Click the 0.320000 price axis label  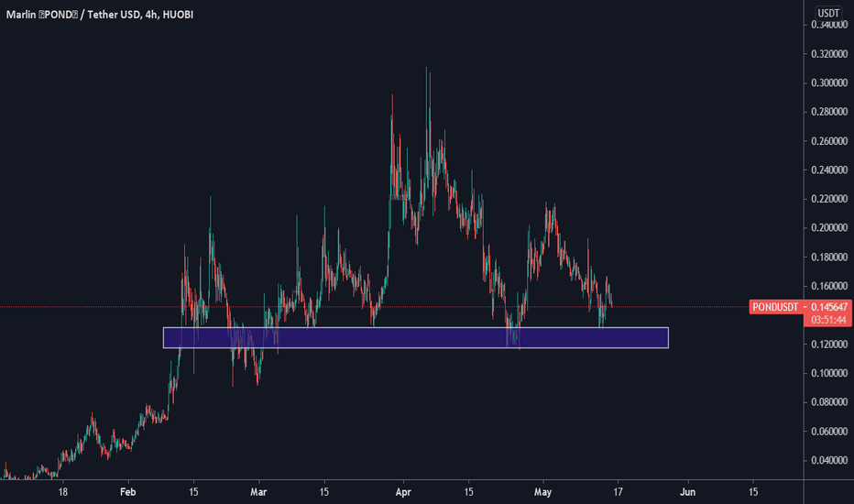[829, 54]
